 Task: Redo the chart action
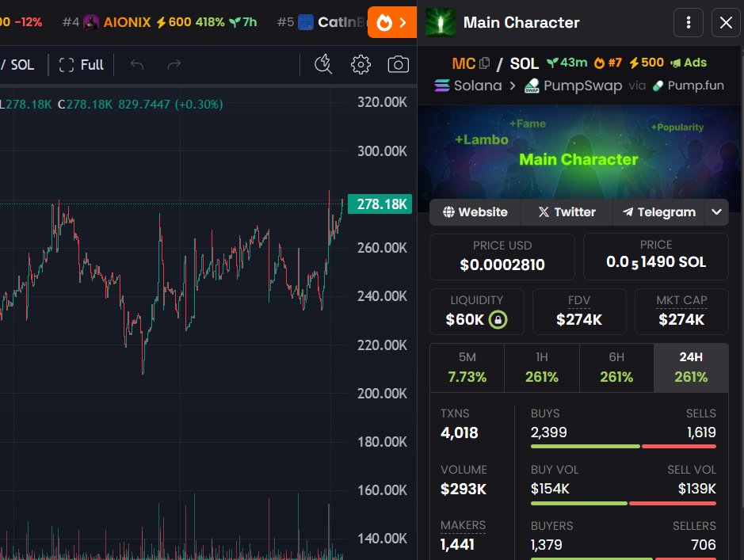tap(174, 64)
